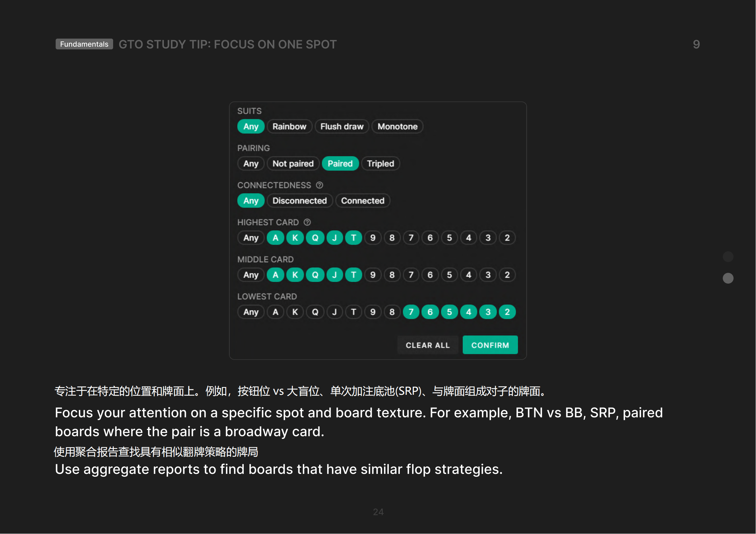Select the Connected connectedness chip

[x=363, y=201]
